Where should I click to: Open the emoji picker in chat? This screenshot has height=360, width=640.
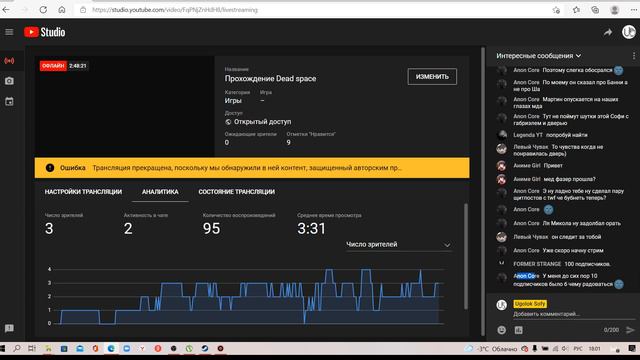point(502,330)
